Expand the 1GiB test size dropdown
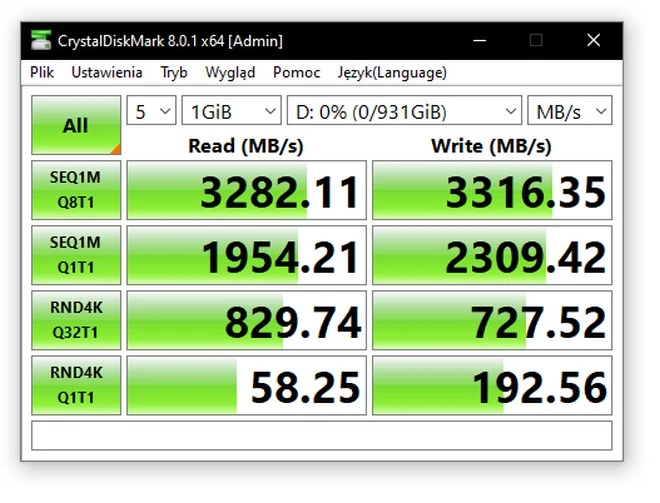The image size is (660, 503). (x=231, y=111)
